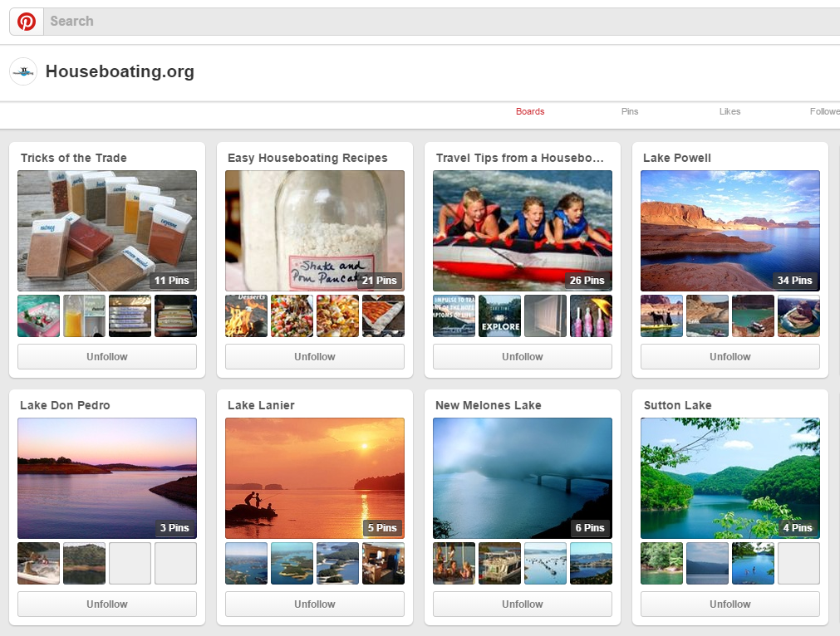Open the spice containers cover image
This screenshot has height=636, width=840.
click(107, 231)
